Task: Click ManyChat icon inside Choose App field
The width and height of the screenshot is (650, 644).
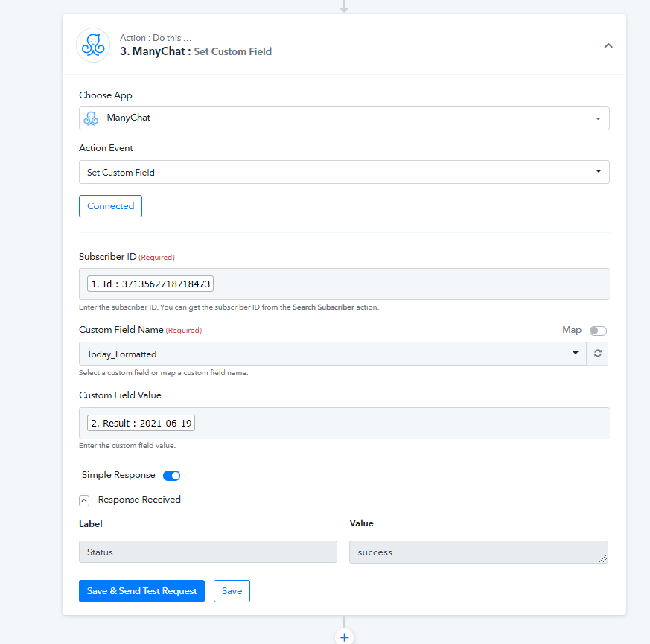Action: [91, 118]
